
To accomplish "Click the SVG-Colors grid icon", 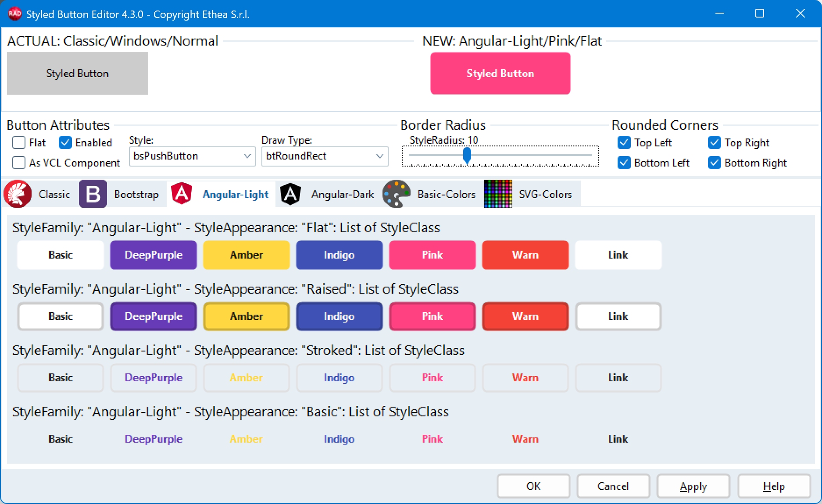I will click(x=498, y=194).
